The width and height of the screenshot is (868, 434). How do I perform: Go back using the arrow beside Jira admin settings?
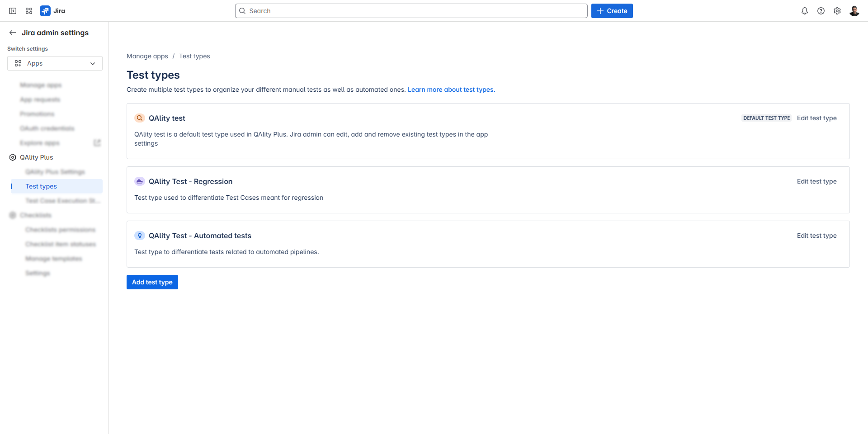tap(13, 33)
